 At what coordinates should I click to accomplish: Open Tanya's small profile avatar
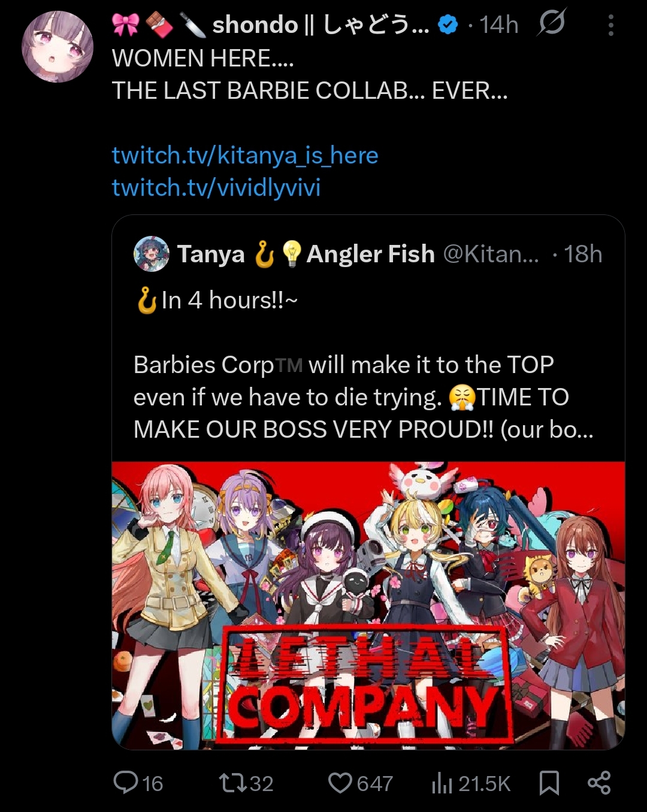(152, 254)
